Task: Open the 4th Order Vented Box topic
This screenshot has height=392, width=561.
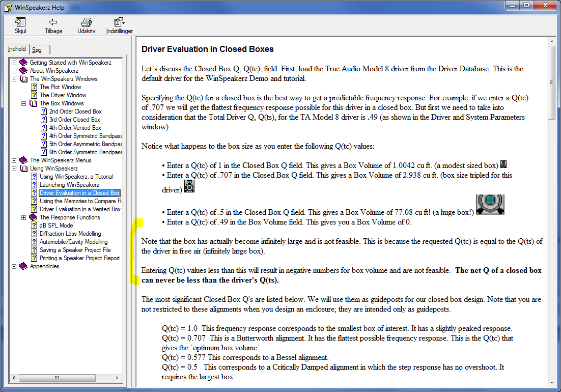Action: [75, 128]
